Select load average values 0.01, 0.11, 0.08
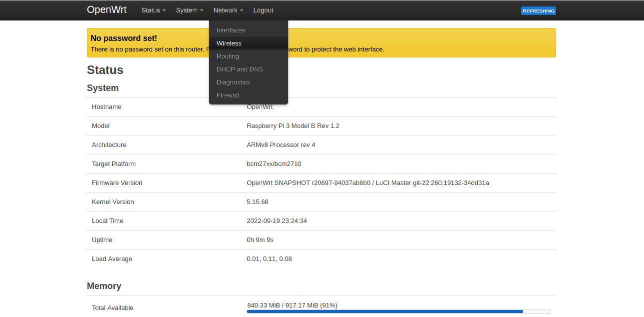This screenshot has height=317, width=644. pyautogui.click(x=269, y=259)
